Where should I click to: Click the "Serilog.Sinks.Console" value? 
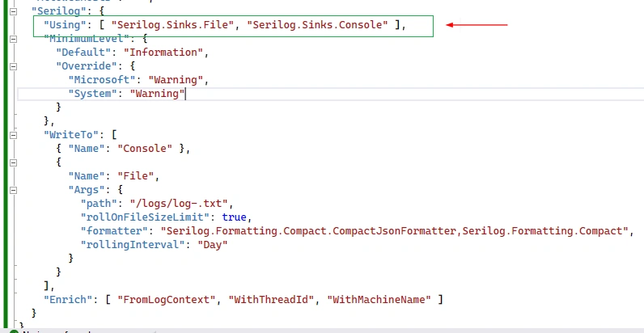click(x=317, y=25)
